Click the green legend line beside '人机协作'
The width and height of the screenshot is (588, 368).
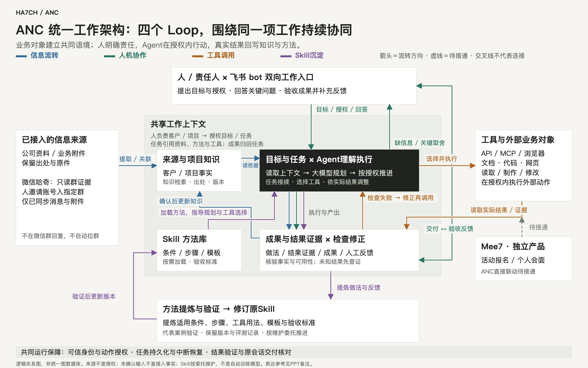(109, 56)
